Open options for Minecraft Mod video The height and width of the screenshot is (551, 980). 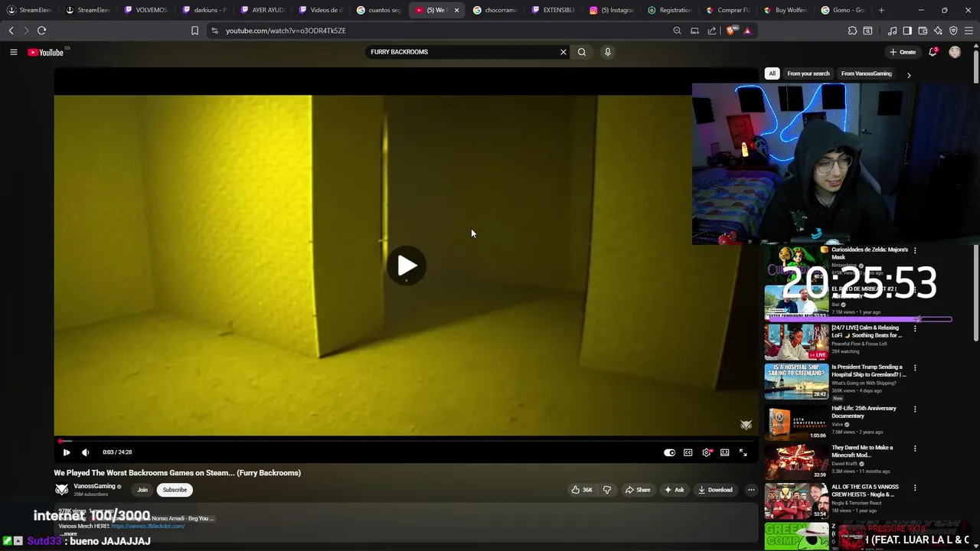pos(915,448)
